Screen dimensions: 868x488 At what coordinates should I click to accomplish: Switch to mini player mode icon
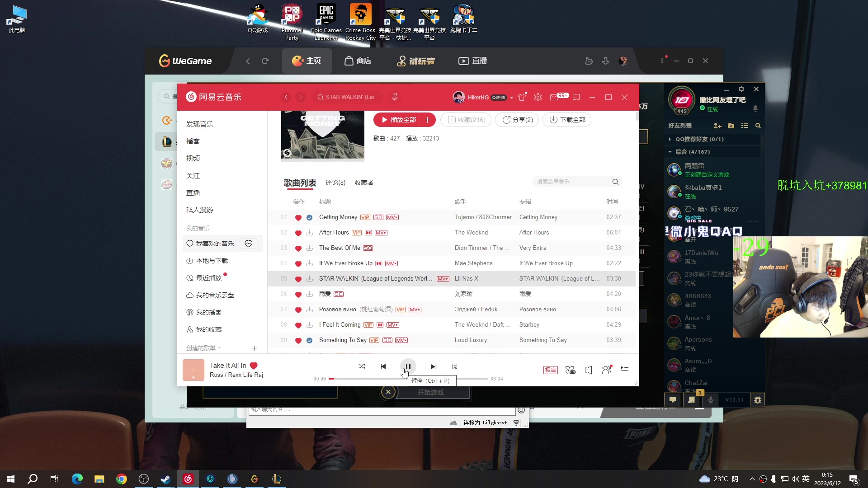[576, 97]
